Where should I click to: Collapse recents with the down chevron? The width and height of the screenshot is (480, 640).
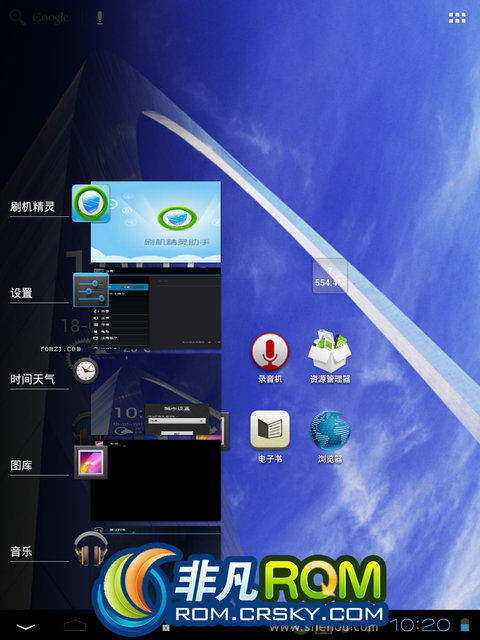tap(25, 626)
